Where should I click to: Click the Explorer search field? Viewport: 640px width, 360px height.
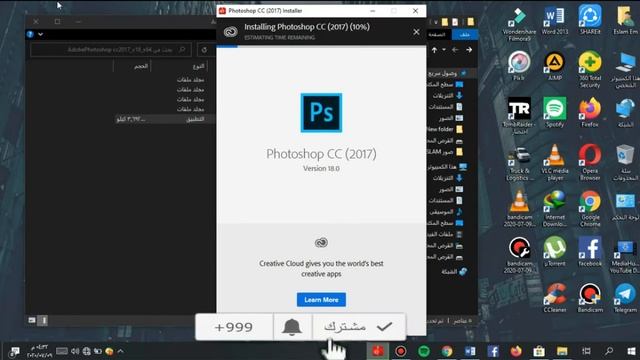point(111,50)
